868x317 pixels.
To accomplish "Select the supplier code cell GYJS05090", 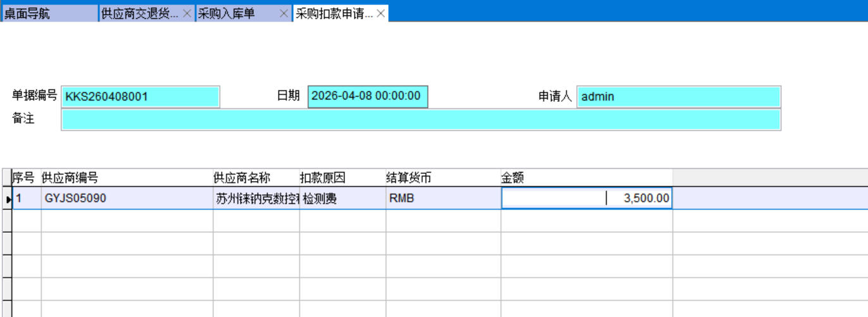I will [127, 199].
